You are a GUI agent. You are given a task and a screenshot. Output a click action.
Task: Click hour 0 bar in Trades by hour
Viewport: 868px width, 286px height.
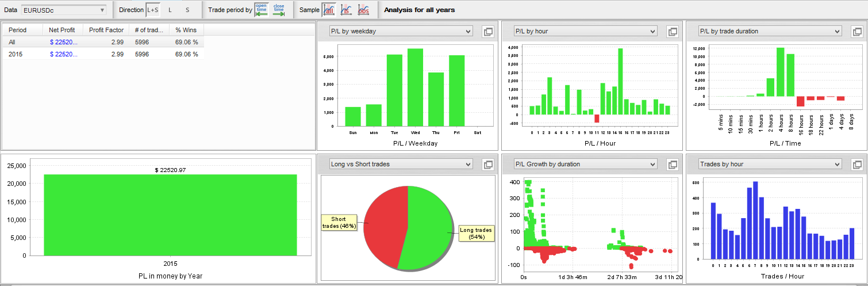[x=713, y=231]
